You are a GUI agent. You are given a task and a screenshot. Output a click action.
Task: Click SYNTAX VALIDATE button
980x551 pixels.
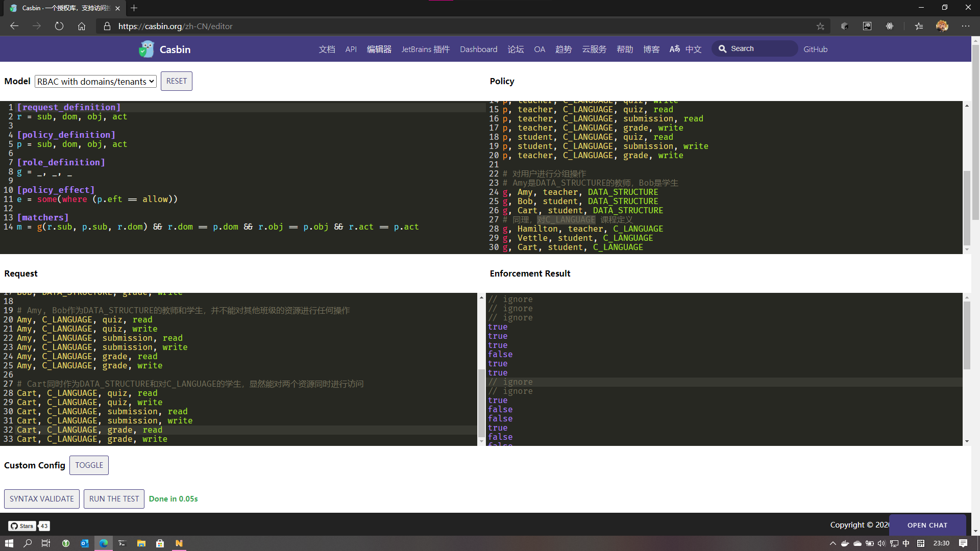point(42,499)
